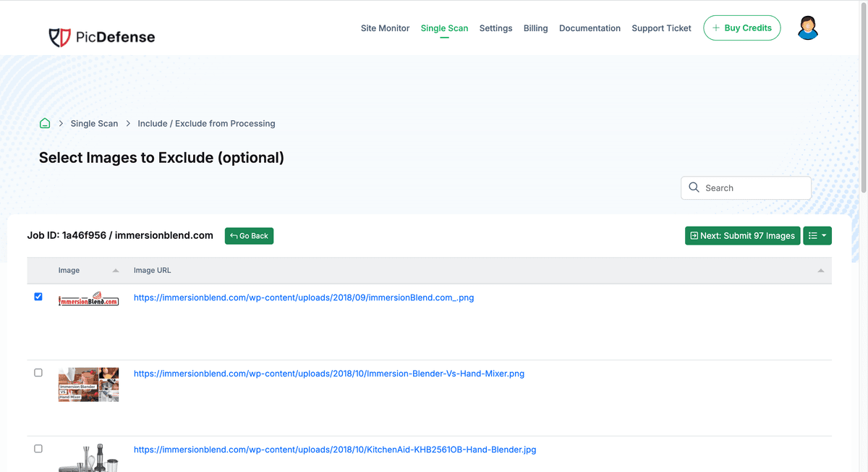Click the Immersion Blender Vs Hand Mixer thumbnail

[x=88, y=384]
